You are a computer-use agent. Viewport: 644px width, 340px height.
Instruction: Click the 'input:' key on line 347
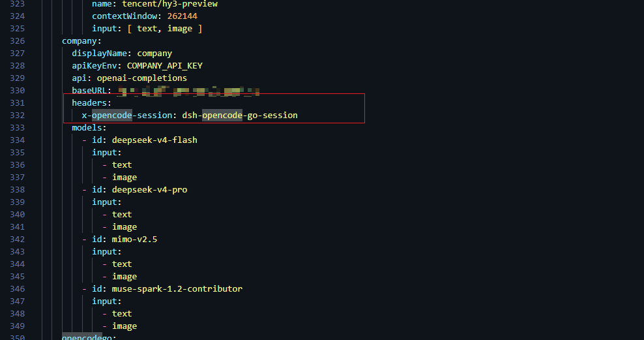(x=107, y=301)
